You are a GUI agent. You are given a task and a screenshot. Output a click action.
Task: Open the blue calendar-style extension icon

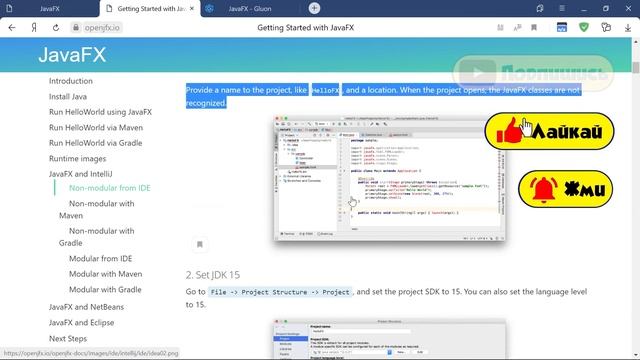(562, 27)
